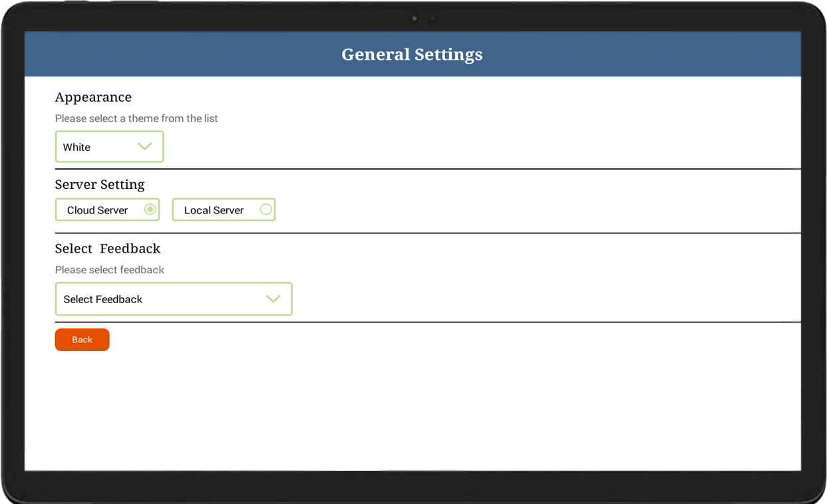The width and height of the screenshot is (827, 504).
Task: Click the Select Feedback section heading
Action: (108, 249)
